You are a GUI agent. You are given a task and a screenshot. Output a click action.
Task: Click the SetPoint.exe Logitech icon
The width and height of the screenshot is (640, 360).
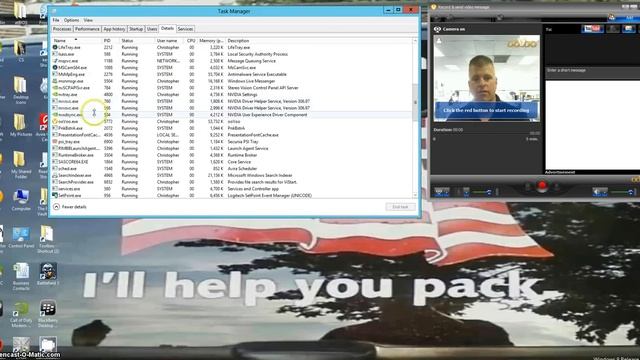tap(55, 196)
